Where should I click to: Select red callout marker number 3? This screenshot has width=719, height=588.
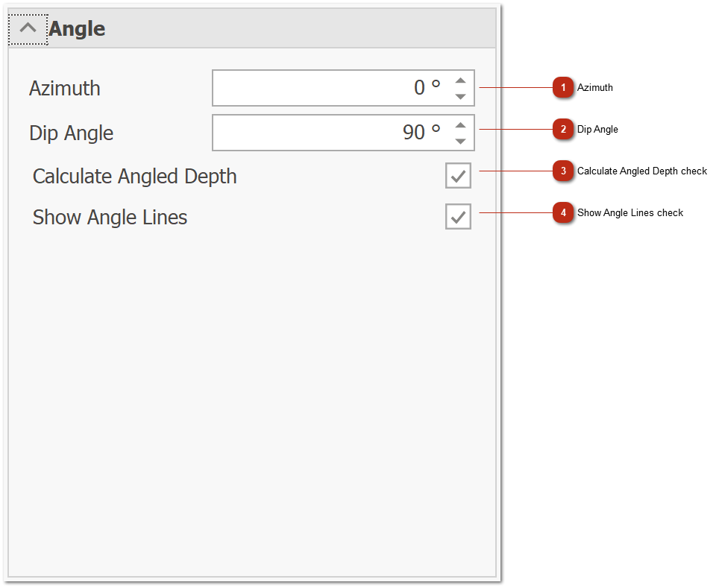[x=563, y=171]
